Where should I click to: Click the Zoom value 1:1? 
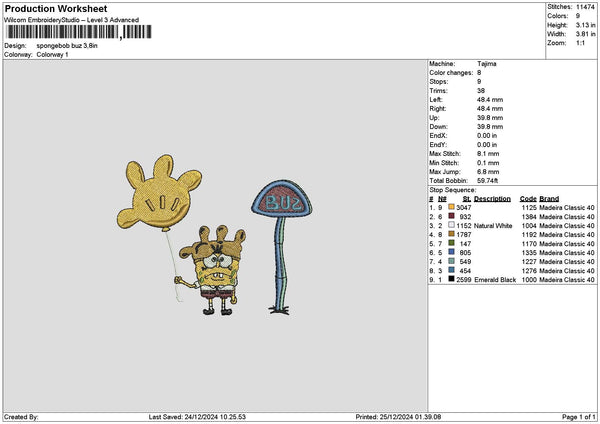[x=580, y=43]
